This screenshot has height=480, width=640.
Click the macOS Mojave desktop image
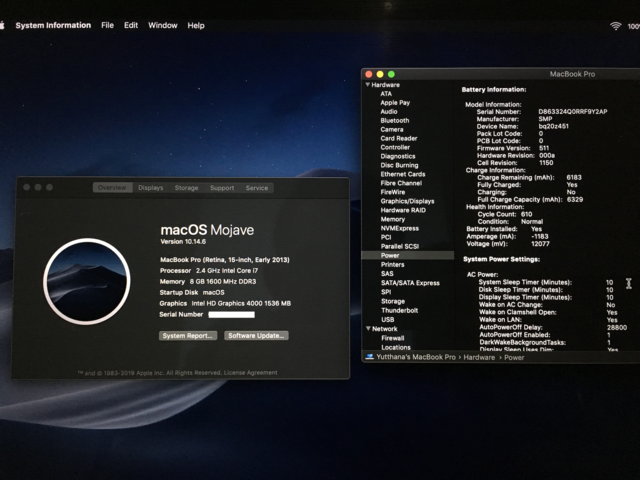[87, 281]
